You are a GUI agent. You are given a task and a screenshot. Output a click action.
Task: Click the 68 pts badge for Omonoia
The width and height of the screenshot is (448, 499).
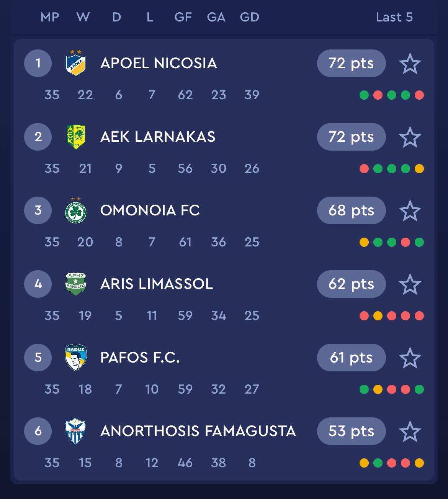pyautogui.click(x=351, y=210)
